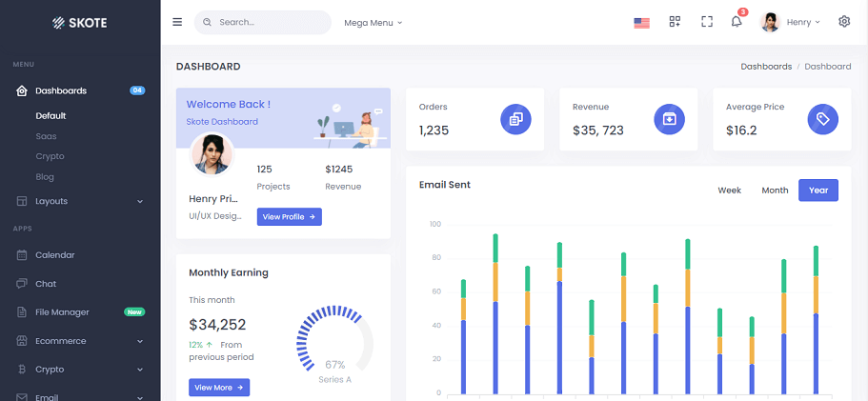The width and height of the screenshot is (868, 401).
Task: Expand the Crypto apps menu chevron
Action: [140, 370]
